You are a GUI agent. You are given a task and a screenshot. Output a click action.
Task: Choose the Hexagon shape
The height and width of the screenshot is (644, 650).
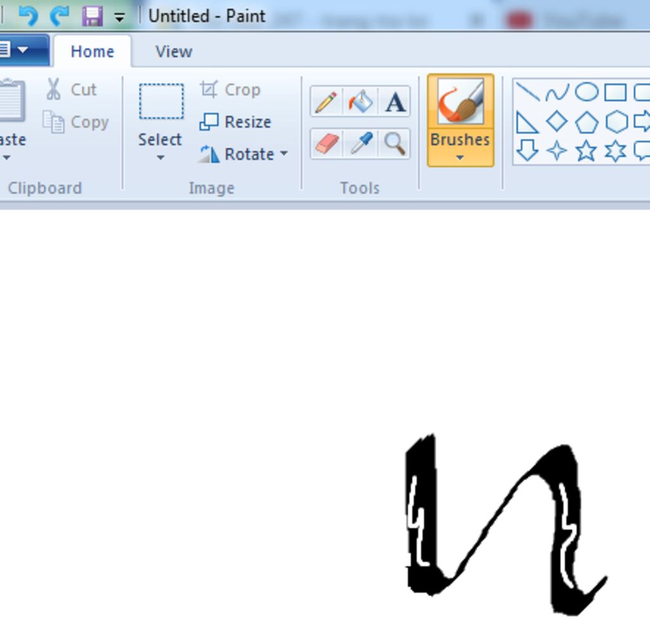[616, 122]
